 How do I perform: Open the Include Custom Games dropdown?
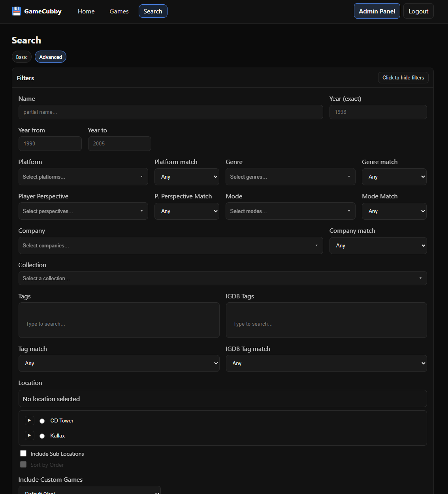pyautogui.click(x=89, y=490)
